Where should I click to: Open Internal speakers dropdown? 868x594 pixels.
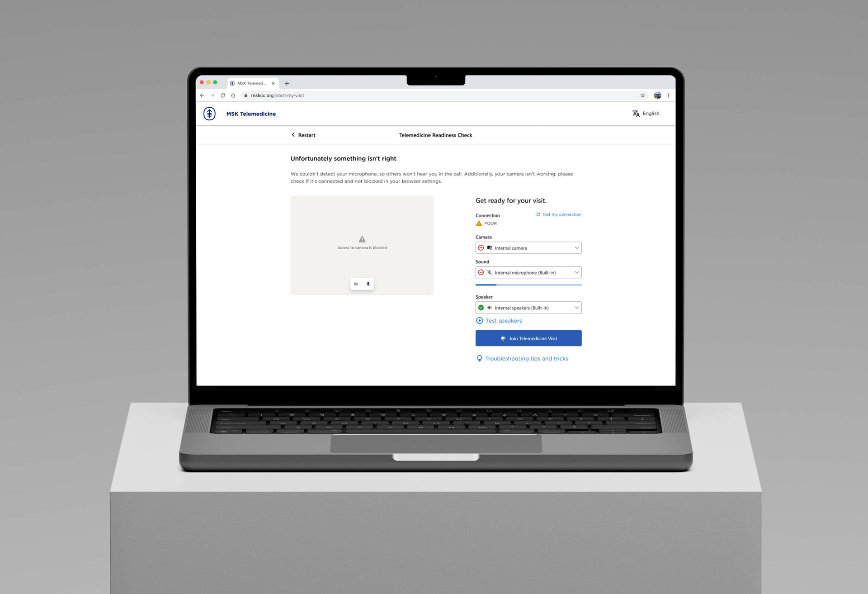528,308
